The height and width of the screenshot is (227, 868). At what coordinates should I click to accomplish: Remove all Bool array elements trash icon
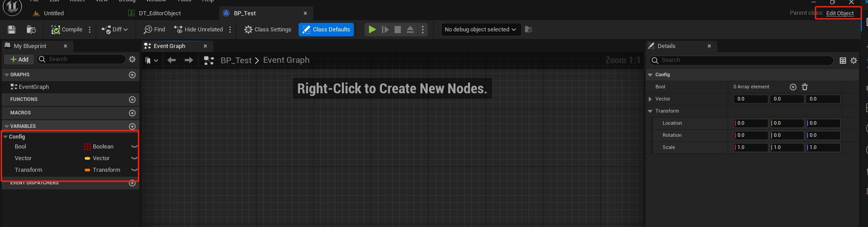click(x=805, y=87)
